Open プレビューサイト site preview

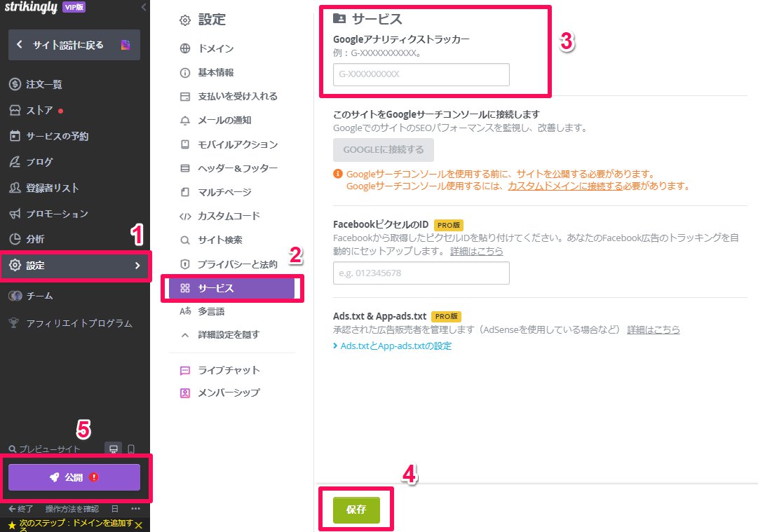[x=44, y=449]
